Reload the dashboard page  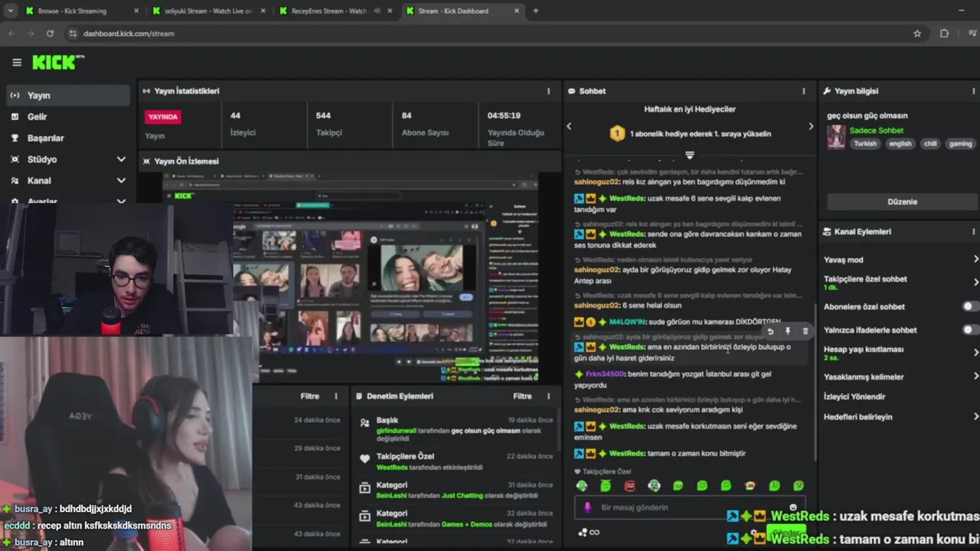pyautogui.click(x=50, y=34)
